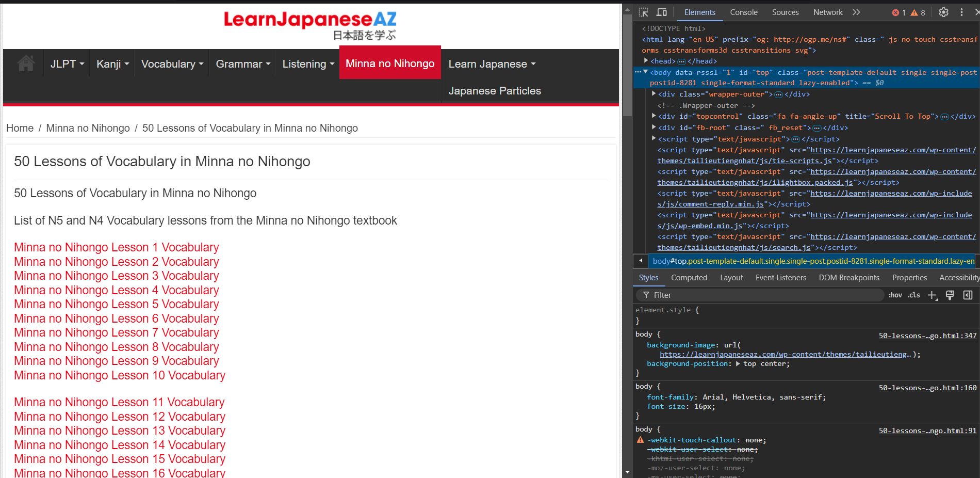Viewport: 980px width, 478px height.
Task: Open the DOM Breakpoints tab
Action: point(849,278)
